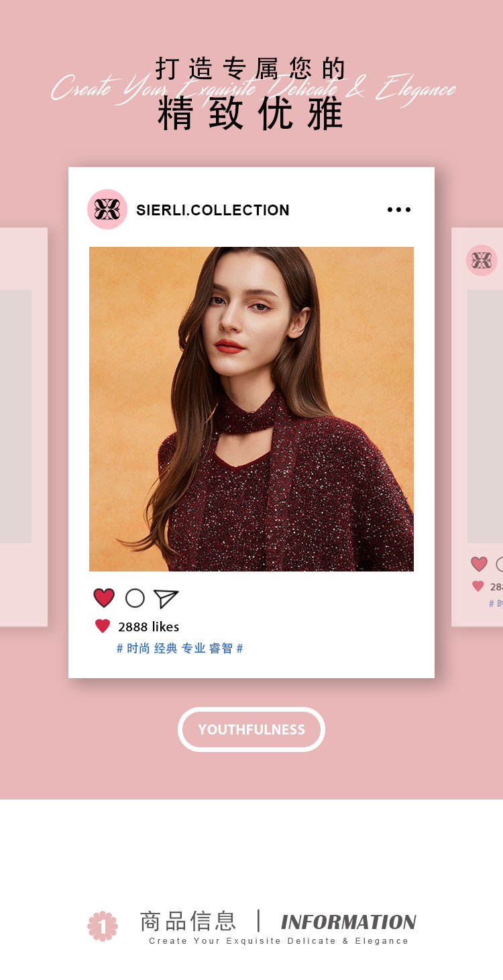Click the 精致优雅 headline text
Viewport: 503px width, 980px height.
[250, 114]
